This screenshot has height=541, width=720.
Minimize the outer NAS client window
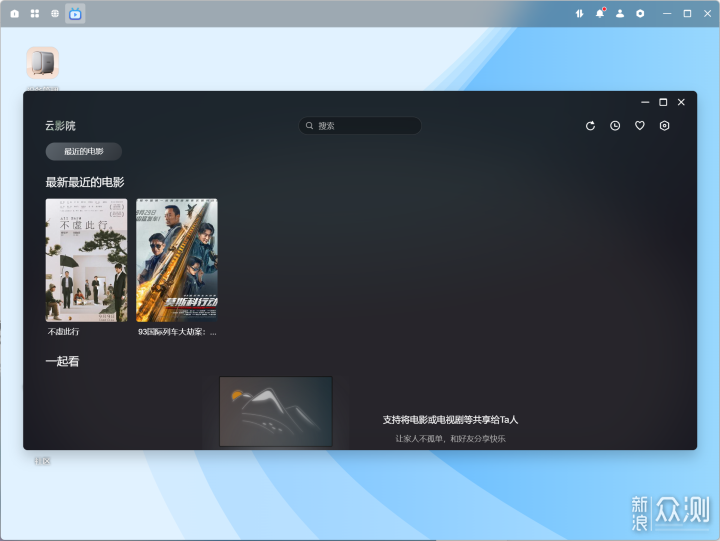667,14
